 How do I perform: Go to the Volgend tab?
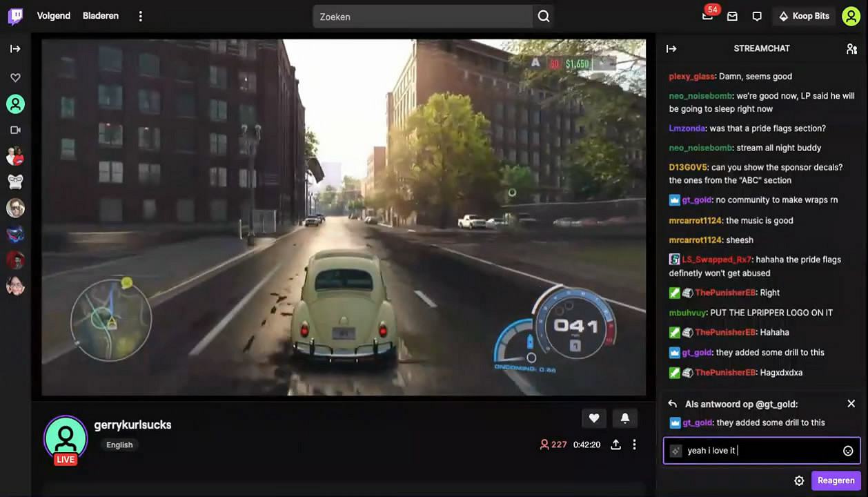(54, 16)
